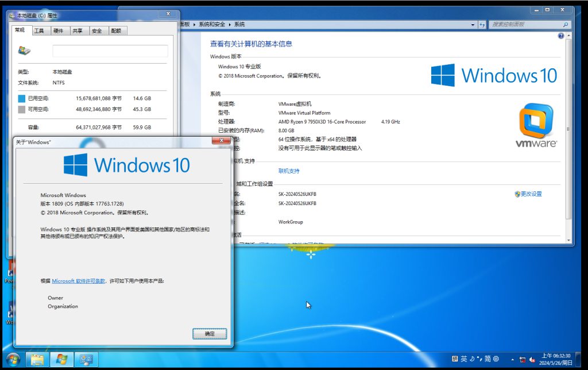This screenshot has width=588, height=370.
Task: Click the 搜索控制面板 search field
Action: tap(526, 25)
